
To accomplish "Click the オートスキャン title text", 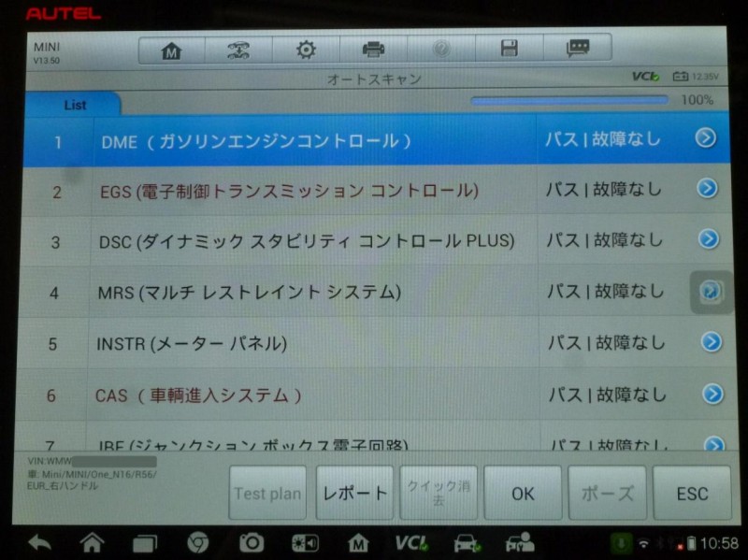I will (x=374, y=79).
